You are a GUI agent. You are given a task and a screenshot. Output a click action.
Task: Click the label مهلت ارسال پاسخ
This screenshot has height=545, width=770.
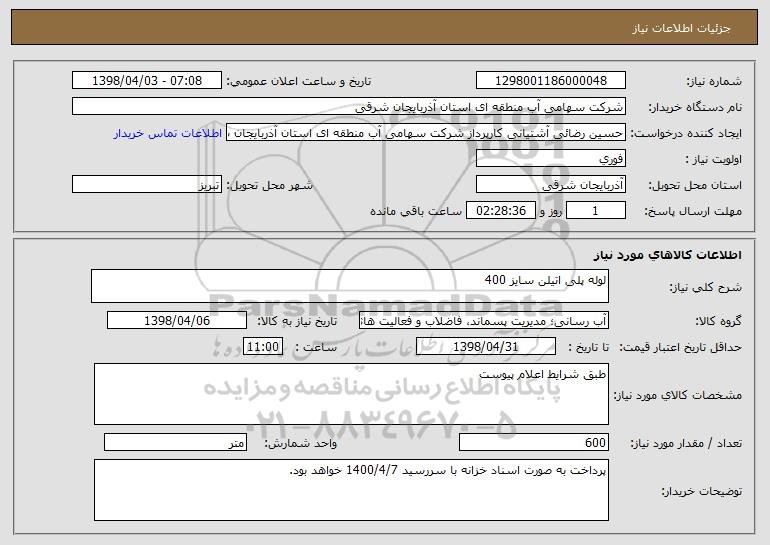tap(693, 211)
